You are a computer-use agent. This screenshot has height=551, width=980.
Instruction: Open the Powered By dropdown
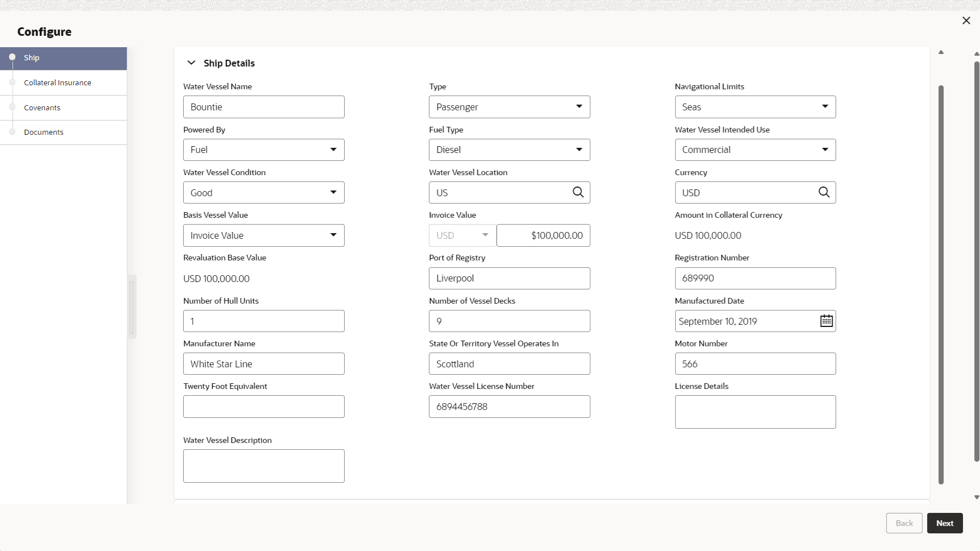click(263, 150)
